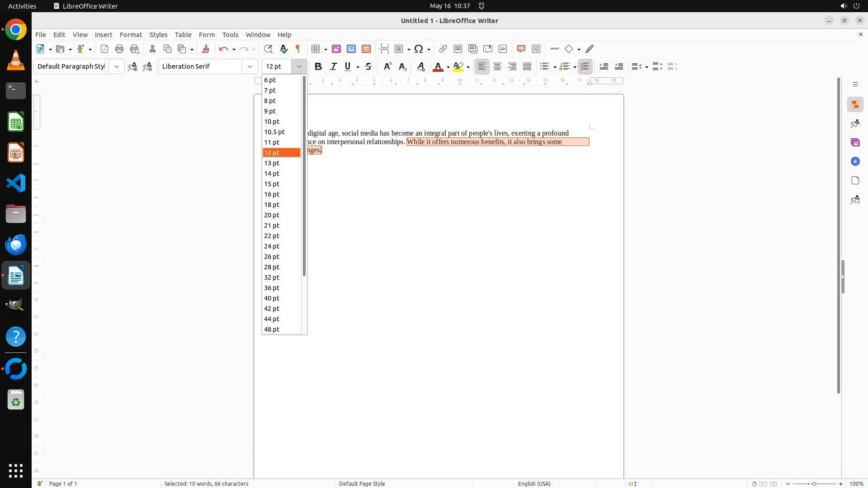Insert a special character (Omega icon)
The image size is (868, 488).
(x=419, y=49)
